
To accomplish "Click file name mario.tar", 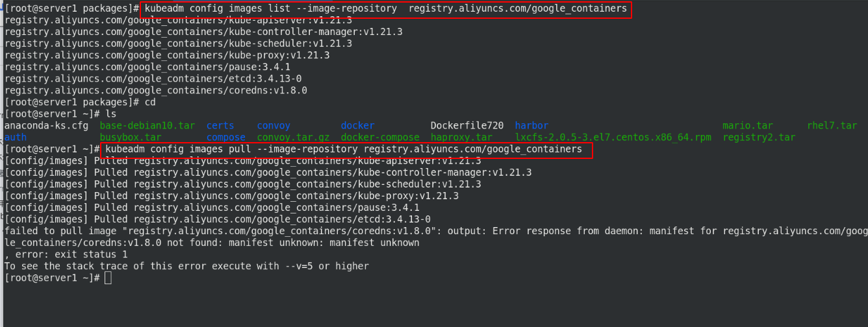I will pos(748,125).
